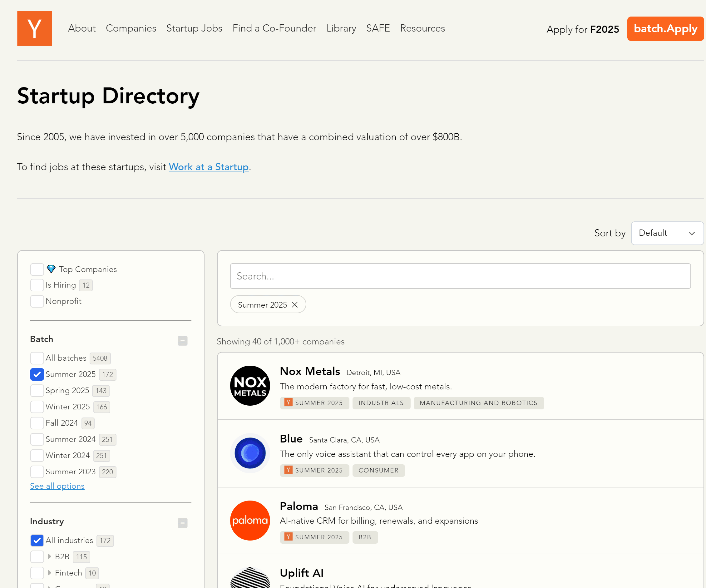The width and height of the screenshot is (706, 588).
Task: Check the Winter 2025 batch
Action: pyautogui.click(x=37, y=407)
